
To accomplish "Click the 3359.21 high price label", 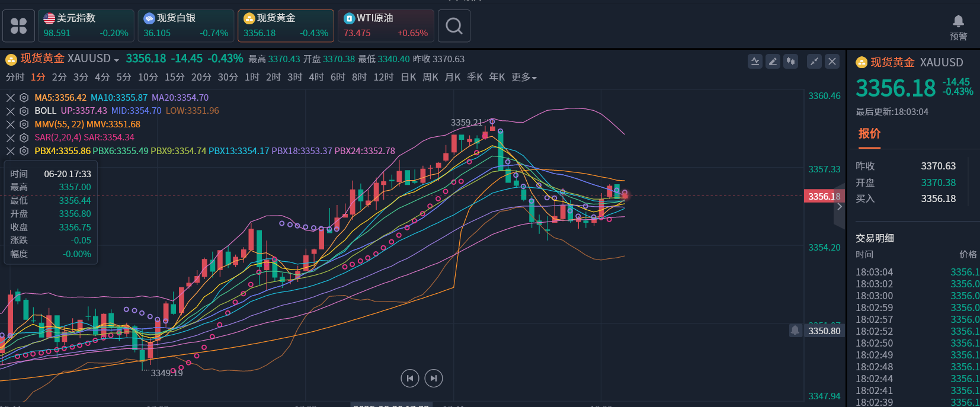I will click(x=466, y=123).
